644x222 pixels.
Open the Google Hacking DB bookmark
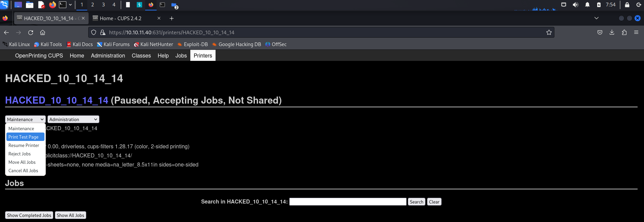click(x=236, y=44)
